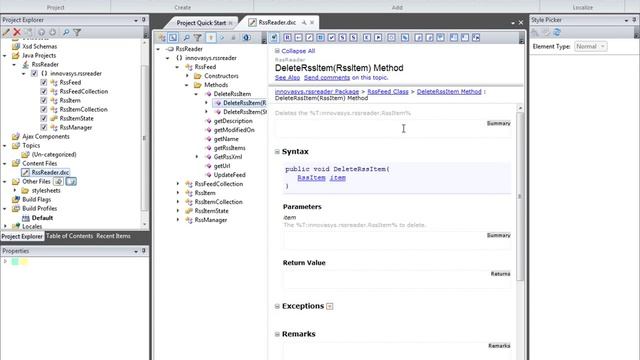Click the magnifier search icon above the RssReader tree

point(186,38)
